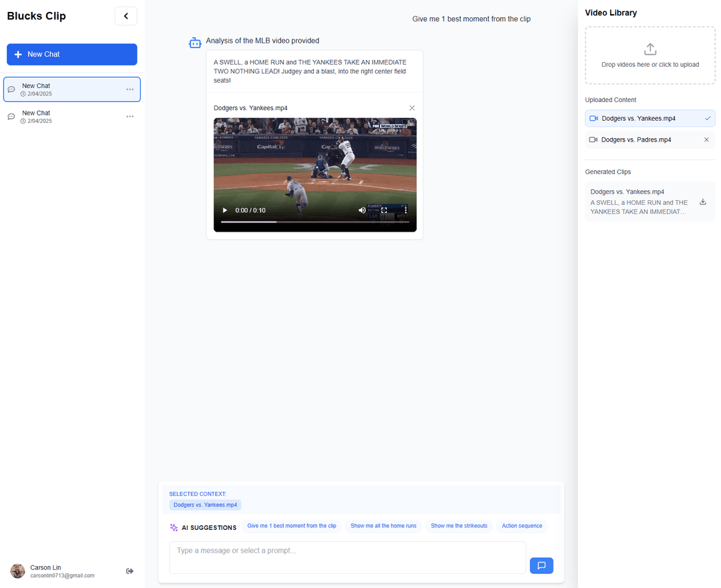Viewport: 721px width, 588px height.
Task: Select Dodgers vs. Yankees.mp4 in Uploaded Content
Action: point(650,118)
